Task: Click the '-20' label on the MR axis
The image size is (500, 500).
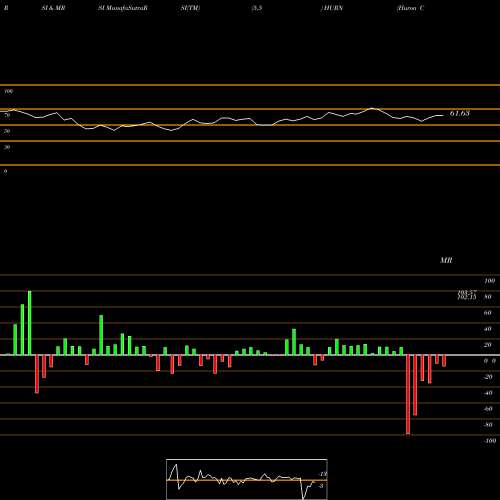Action: click(488, 377)
